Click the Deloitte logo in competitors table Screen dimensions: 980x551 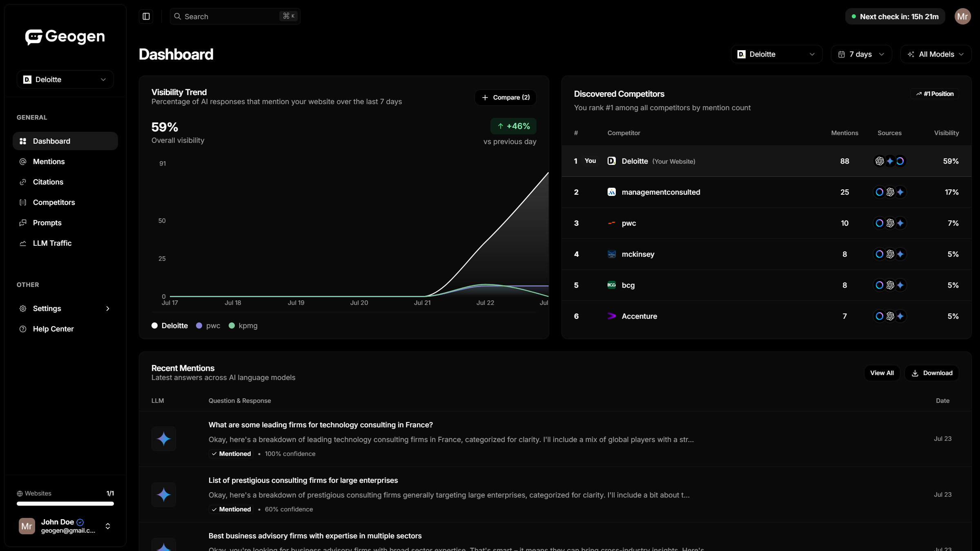(x=612, y=161)
